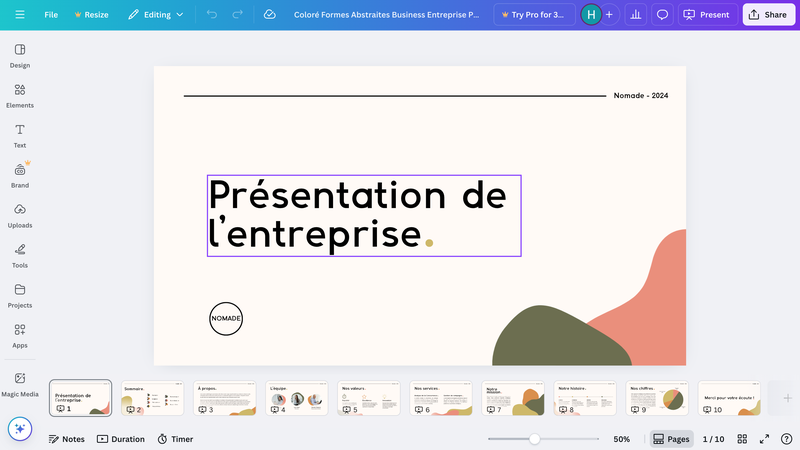
Task: Open Notes at the bottom bar
Action: click(66, 439)
